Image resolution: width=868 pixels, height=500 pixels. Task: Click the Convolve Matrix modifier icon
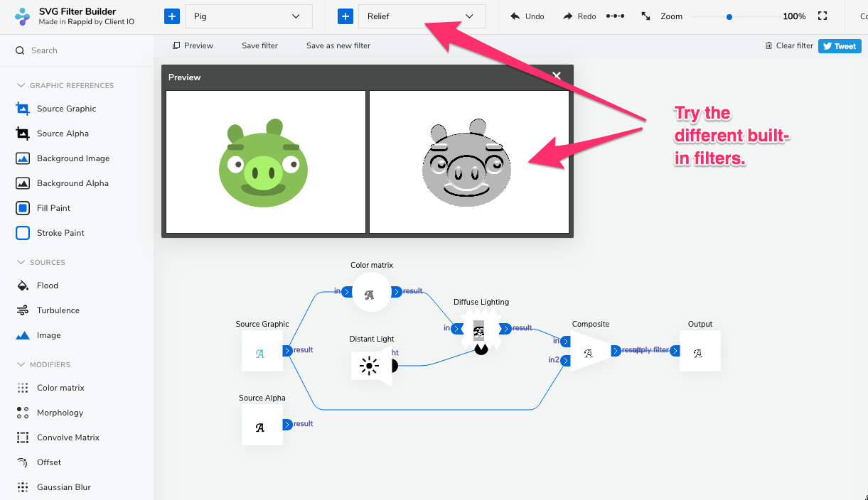point(23,437)
